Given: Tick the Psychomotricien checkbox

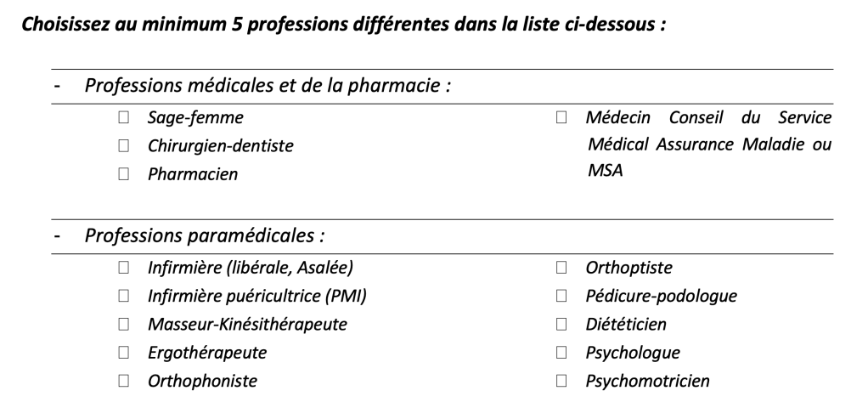Looking at the screenshot, I should tap(561, 381).
